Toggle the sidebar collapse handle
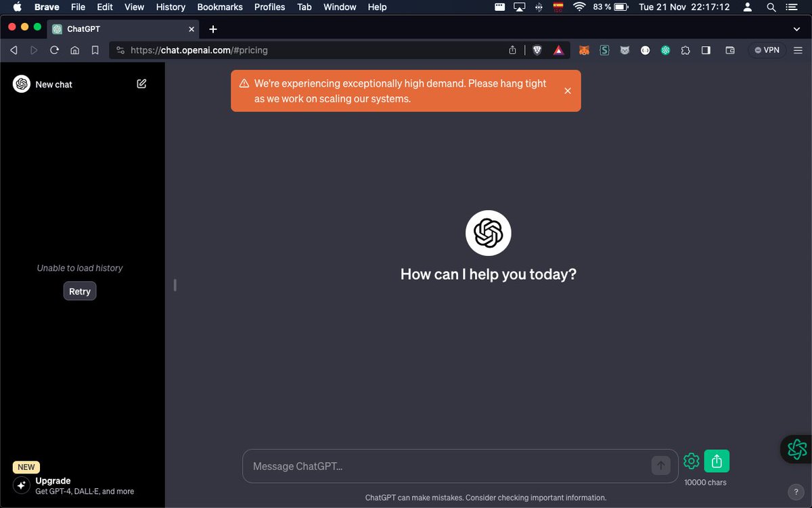The image size is (812, 508). [x=175, y=285]
